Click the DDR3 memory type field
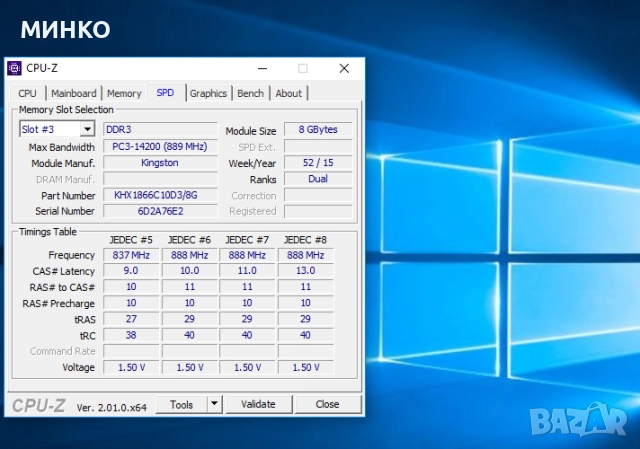 (160, 129)
